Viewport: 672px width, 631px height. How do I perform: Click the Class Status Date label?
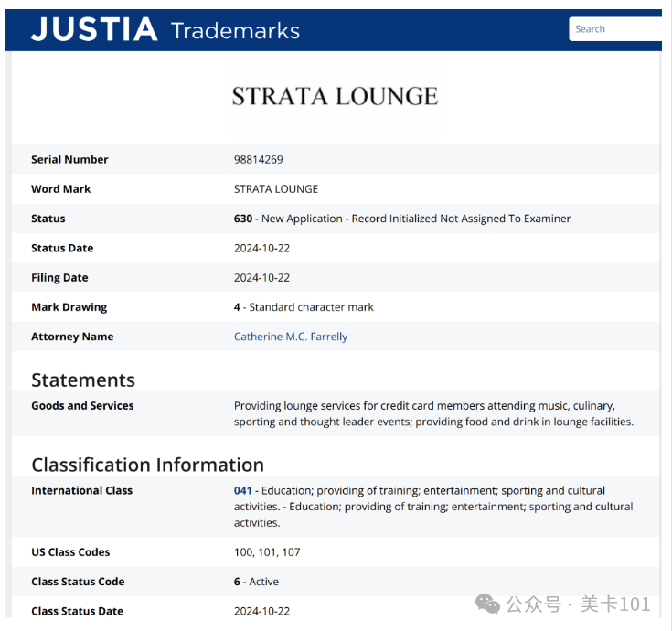(x=78, y=611)
